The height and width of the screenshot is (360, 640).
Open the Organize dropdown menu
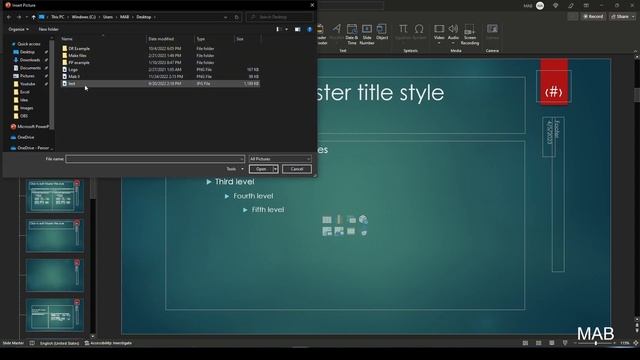pyautogui.click(x=18, y=29)
